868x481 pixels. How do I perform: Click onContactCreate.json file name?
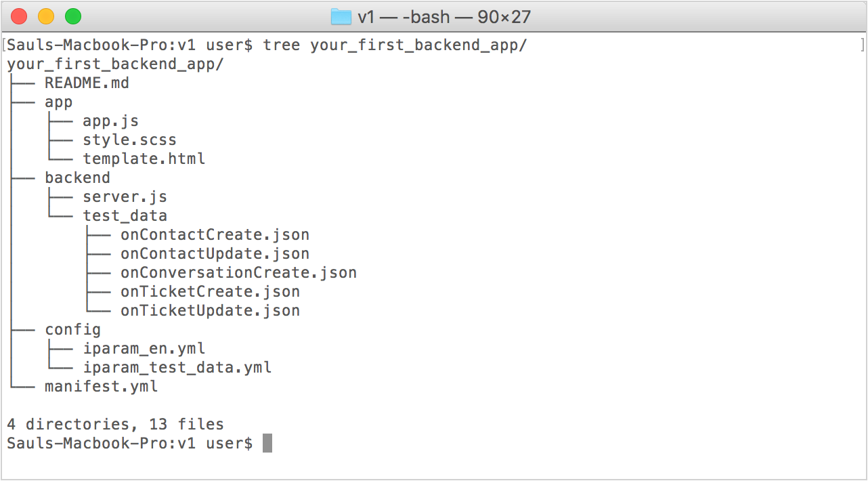point(215,235)
